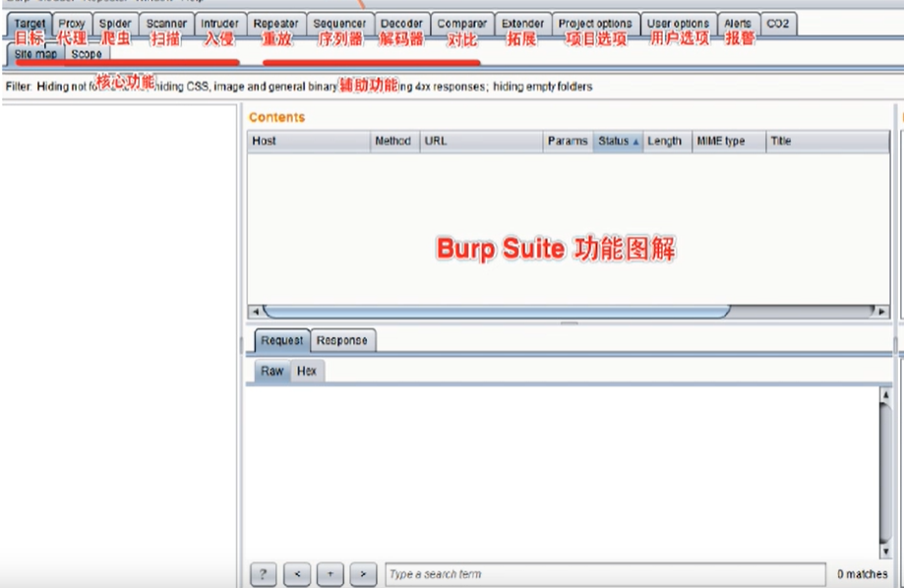Click the Contents table horizontal scrollbar thumb

click(497, 312)
